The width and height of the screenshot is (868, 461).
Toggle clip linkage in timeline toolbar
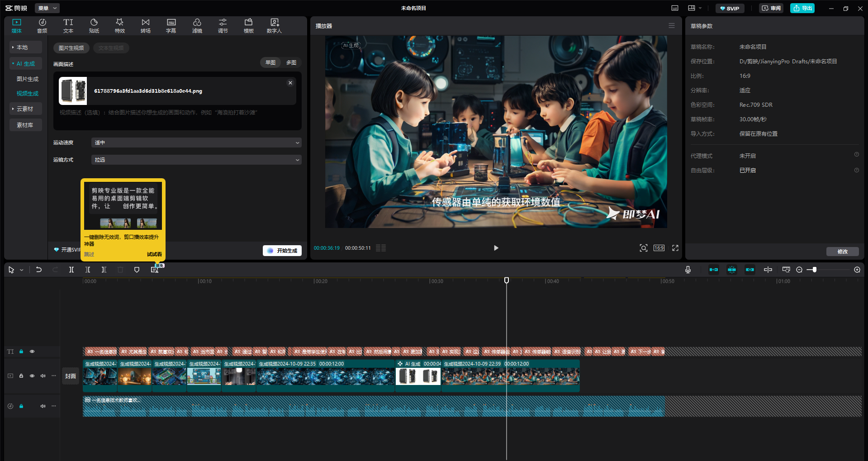(750, 270)
